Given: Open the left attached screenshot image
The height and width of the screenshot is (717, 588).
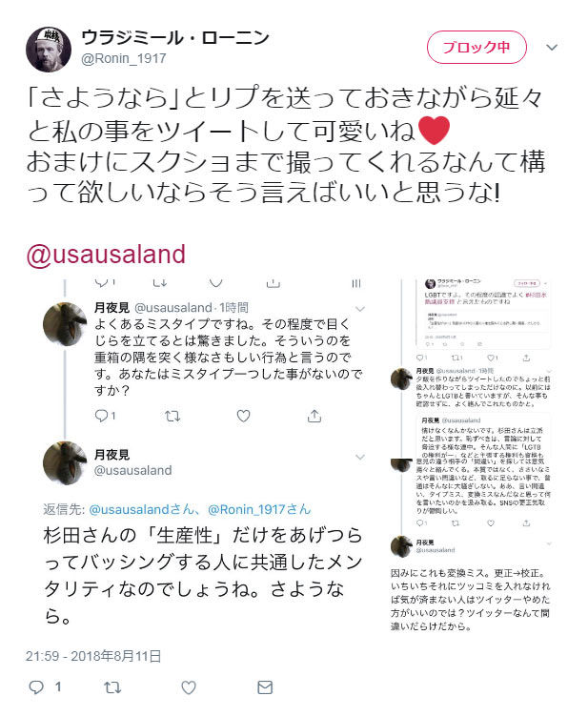Looking at the screenshot, I should (x=204, y=455).
